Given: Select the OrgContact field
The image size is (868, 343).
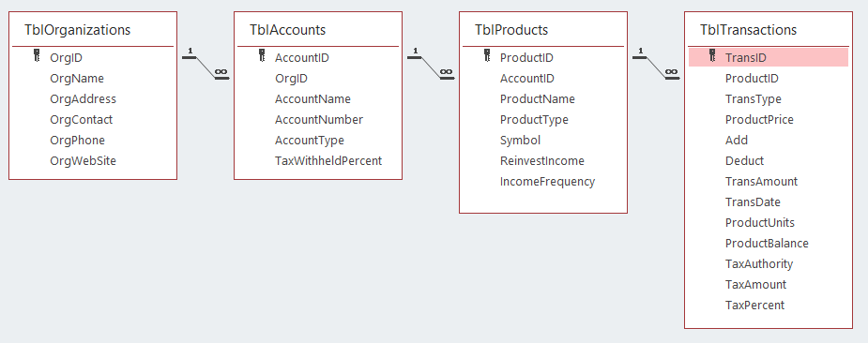Looking at the screenshot, I should [81, 120].
